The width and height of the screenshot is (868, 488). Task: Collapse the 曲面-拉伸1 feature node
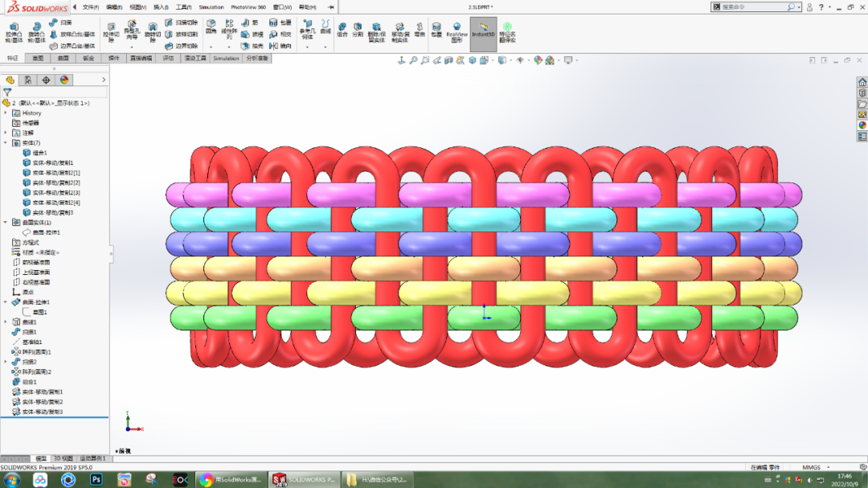6,302
